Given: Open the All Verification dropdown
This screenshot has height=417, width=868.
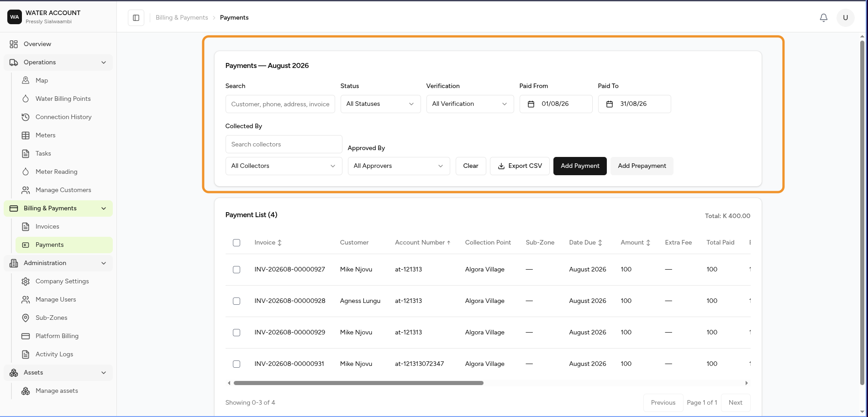Looking at the screenshot, I should coord(470,104).
